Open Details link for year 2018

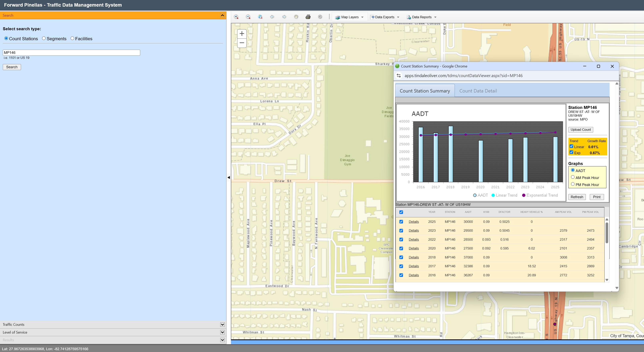(x=414, y=257)
